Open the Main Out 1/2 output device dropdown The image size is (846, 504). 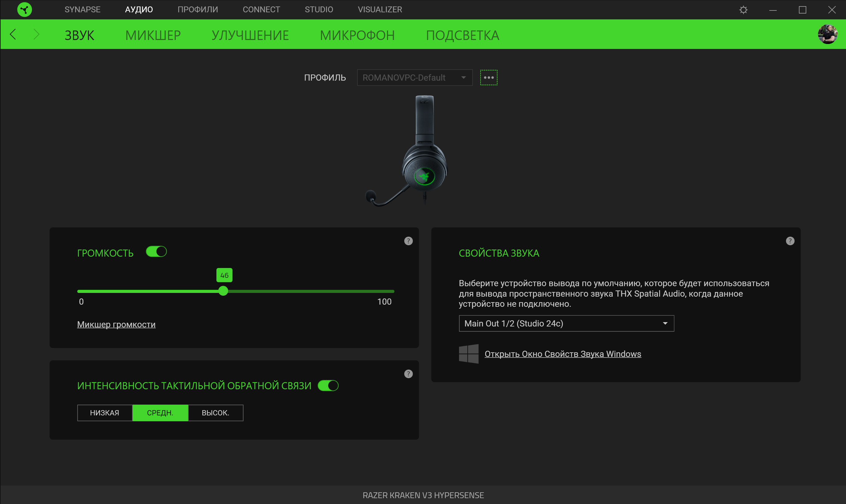tap(566, 323)
